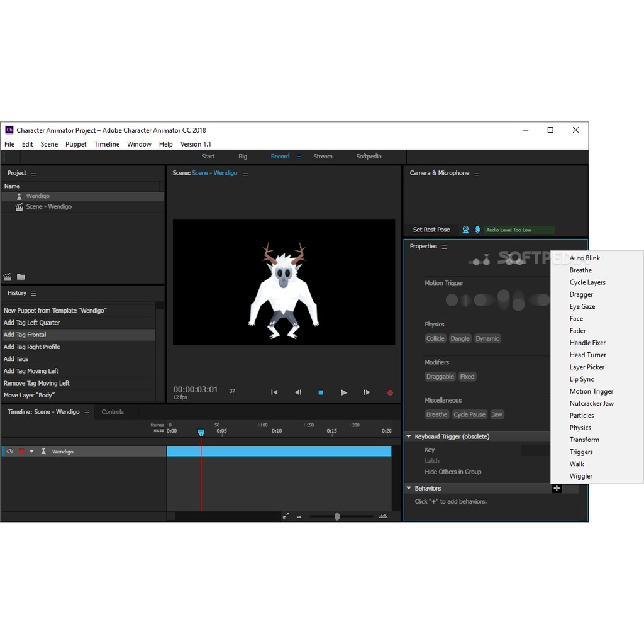Switch to the Controls tab
The image size is (644, 644).
113,412
